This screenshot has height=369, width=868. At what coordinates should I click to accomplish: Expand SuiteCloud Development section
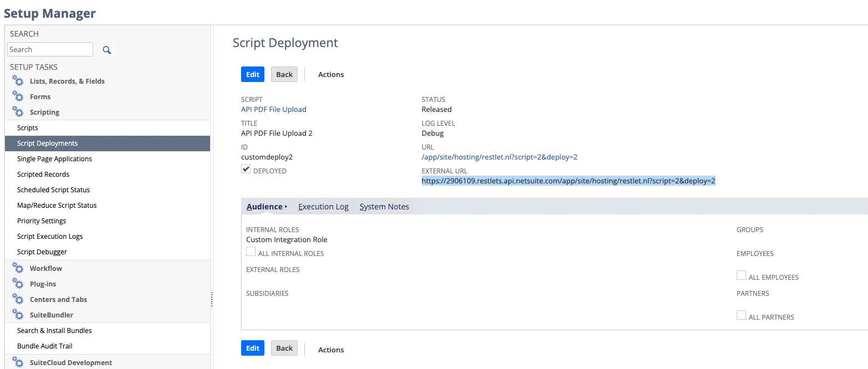pos(71,362)
